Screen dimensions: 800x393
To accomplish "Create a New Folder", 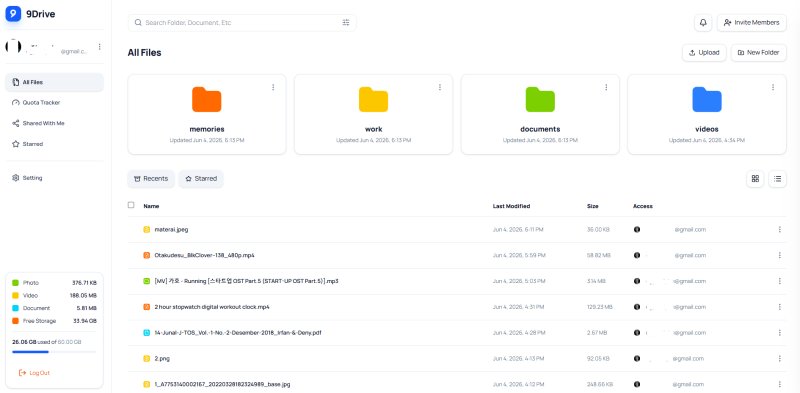I will [x=759, y=53].
